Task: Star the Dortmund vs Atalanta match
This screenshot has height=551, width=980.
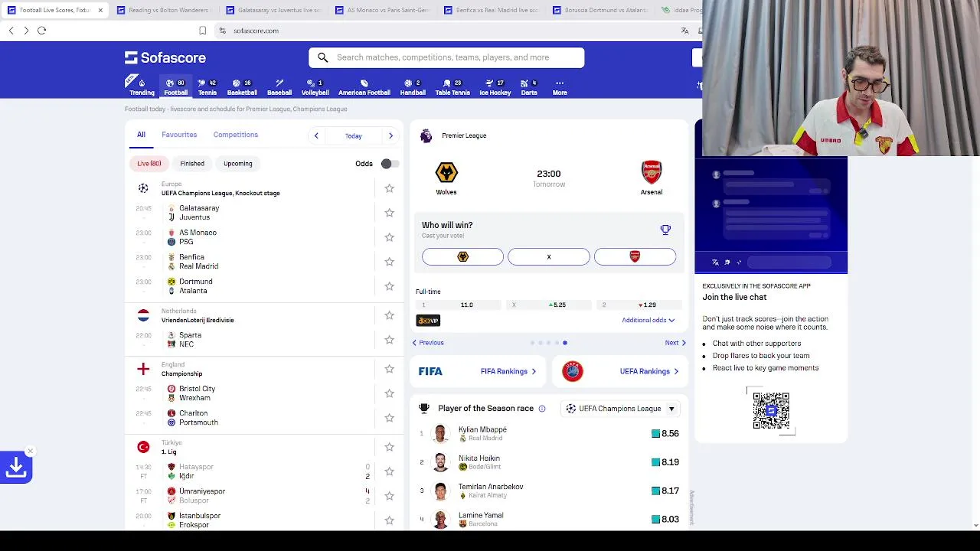Action: 389,286
